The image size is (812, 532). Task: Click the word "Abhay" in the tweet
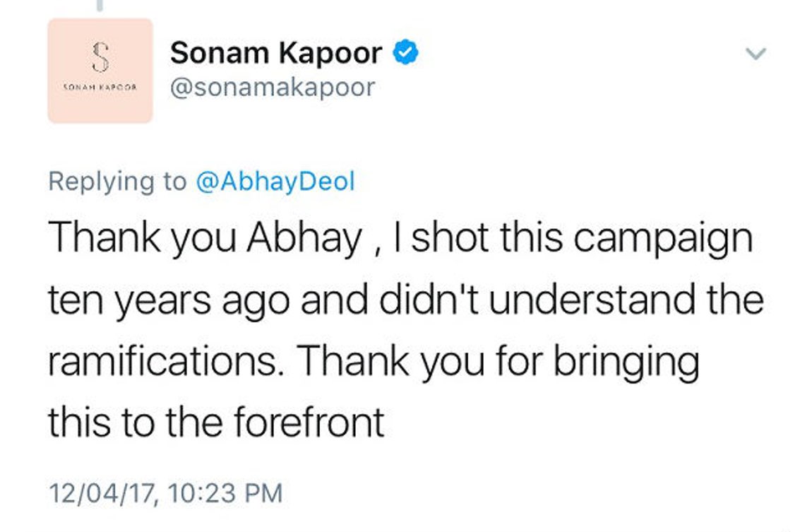[x=304, y=240]
